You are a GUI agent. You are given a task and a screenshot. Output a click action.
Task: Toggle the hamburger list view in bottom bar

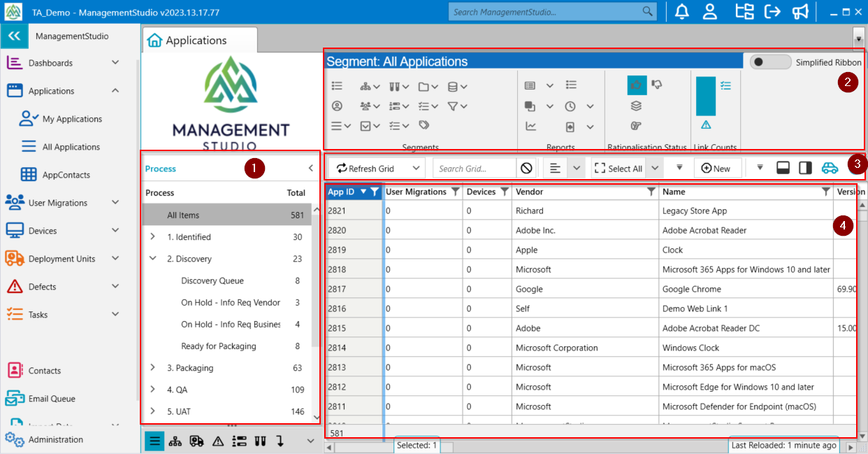154,441
